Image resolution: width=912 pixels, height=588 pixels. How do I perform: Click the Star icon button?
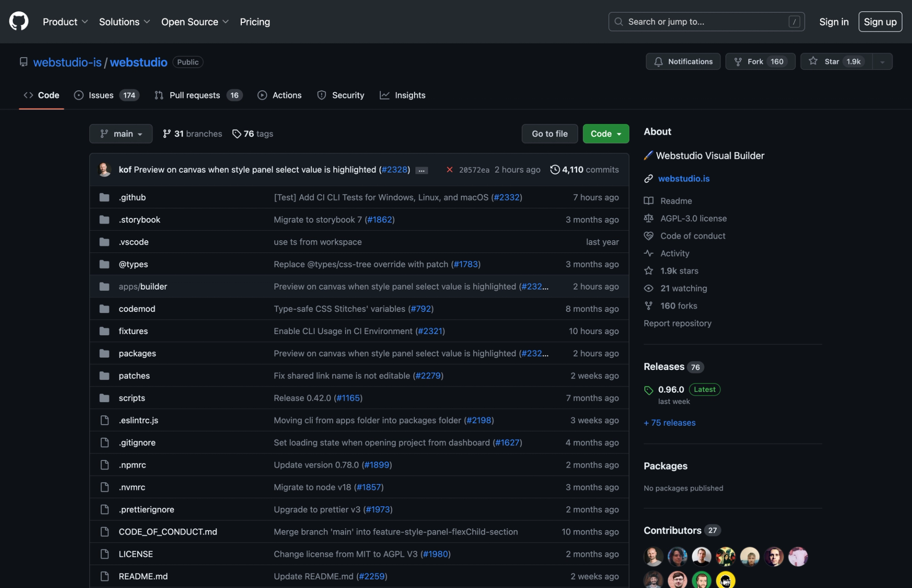tap(813, 61)
